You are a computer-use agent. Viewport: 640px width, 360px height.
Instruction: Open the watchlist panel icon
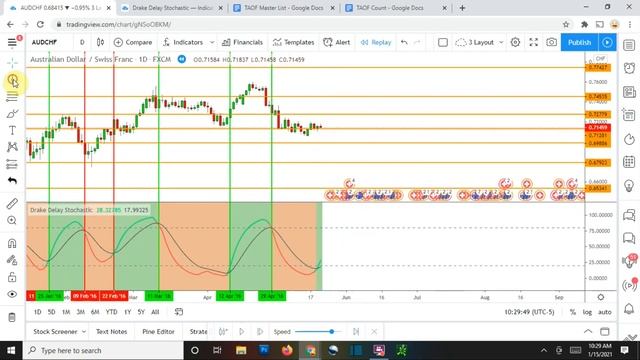point(629,45)
